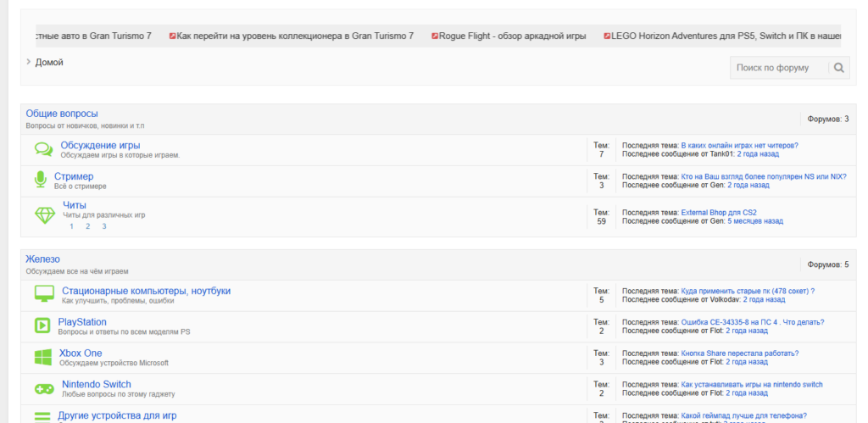Click the bars icon beside Другие устройства для игр
868x423 pixels.
42,417
